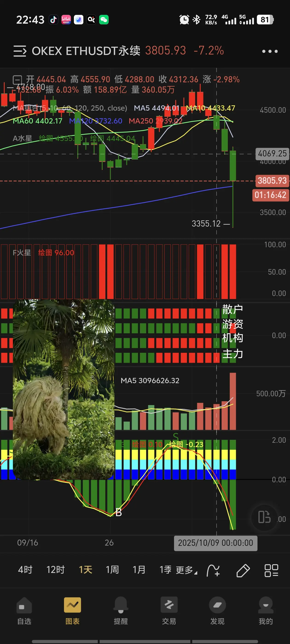The image size is (290, 644).
Task: Open the add indicator icon
Action: (x=213, y=570)
